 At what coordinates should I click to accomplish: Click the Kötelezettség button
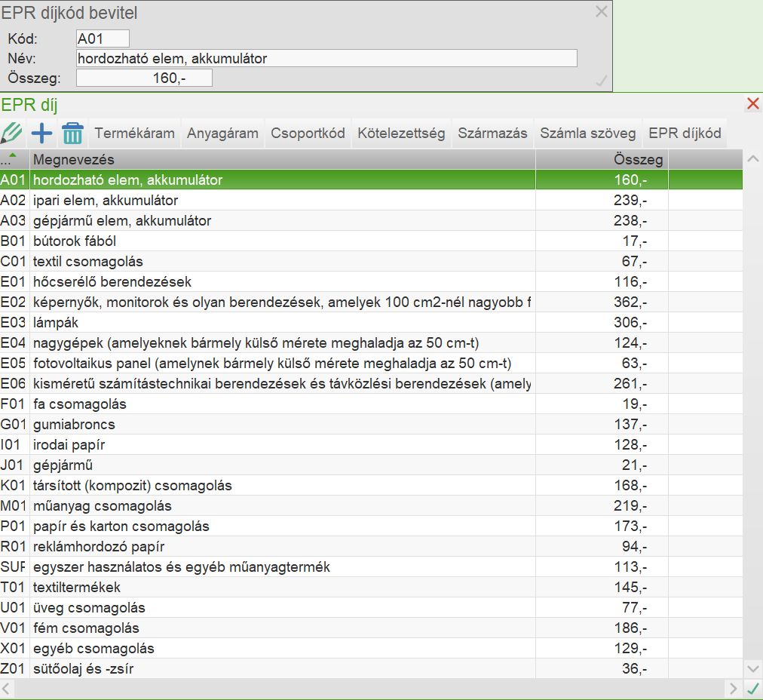click(x=402, y=134)
